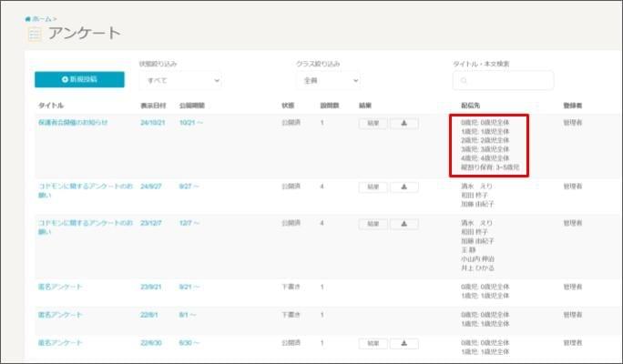Viewport: 623px width, 364px height.
Task: Open 結果 for survey dated 22/6/30
Action: [373, 343]
